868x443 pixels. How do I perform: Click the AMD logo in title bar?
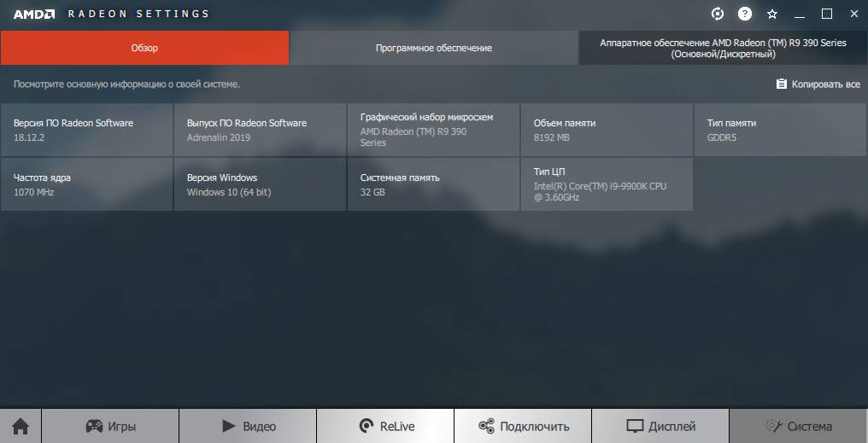tap(34, 15)
